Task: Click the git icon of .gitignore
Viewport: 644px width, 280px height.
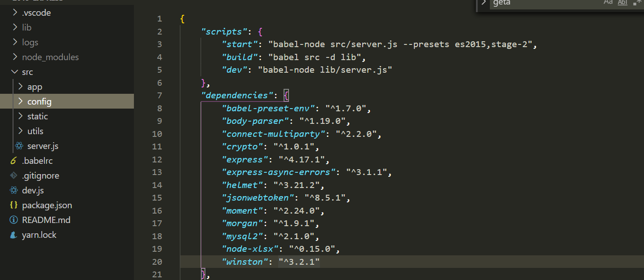Action: pos(14,175)
